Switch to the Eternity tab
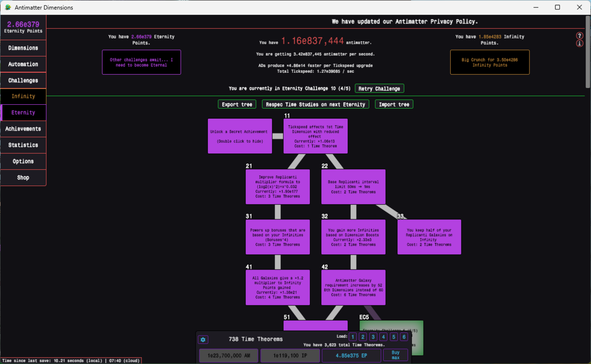 pos(23,113)
